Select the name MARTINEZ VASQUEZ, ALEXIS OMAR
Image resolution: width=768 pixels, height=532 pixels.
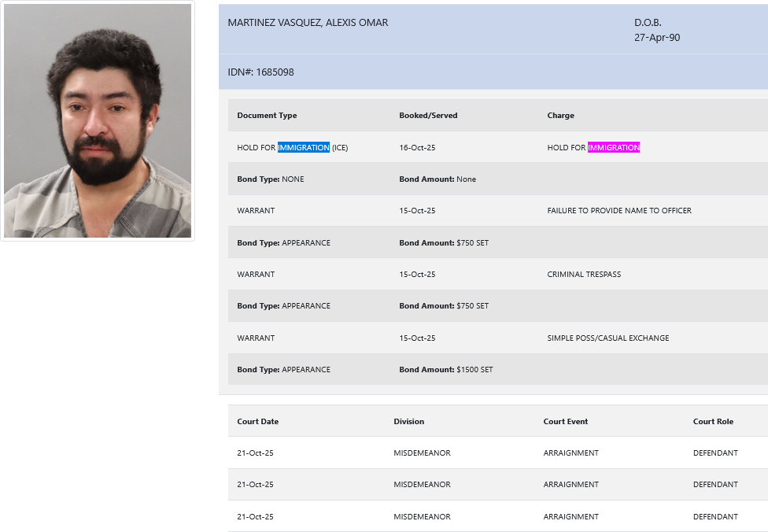pos(308,23)
